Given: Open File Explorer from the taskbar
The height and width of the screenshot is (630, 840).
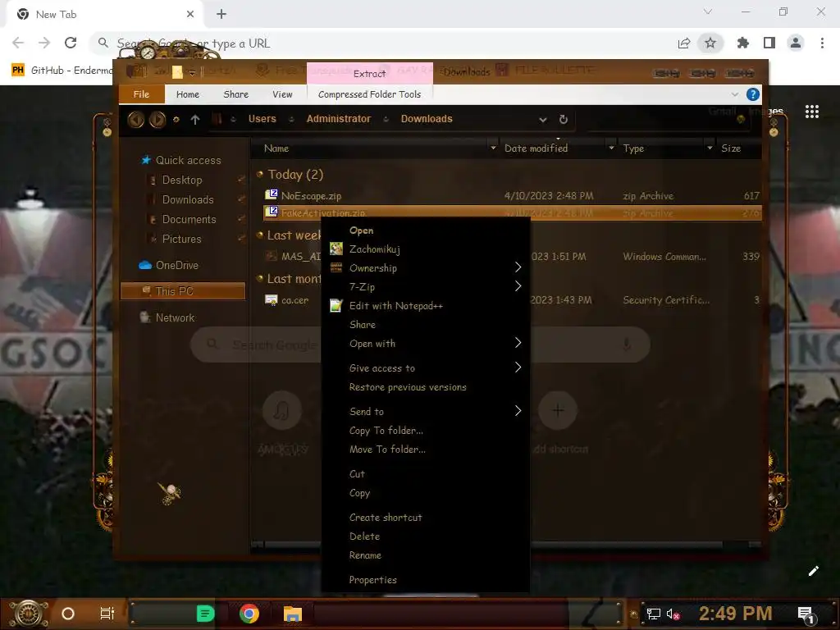Looking at the screenshot, I should point(293,614).
